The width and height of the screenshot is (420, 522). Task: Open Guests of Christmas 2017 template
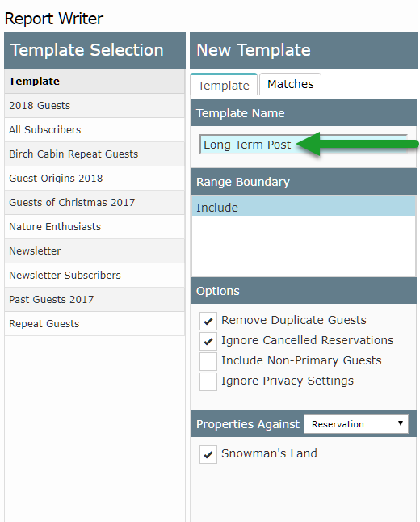[x=94, y=202]
